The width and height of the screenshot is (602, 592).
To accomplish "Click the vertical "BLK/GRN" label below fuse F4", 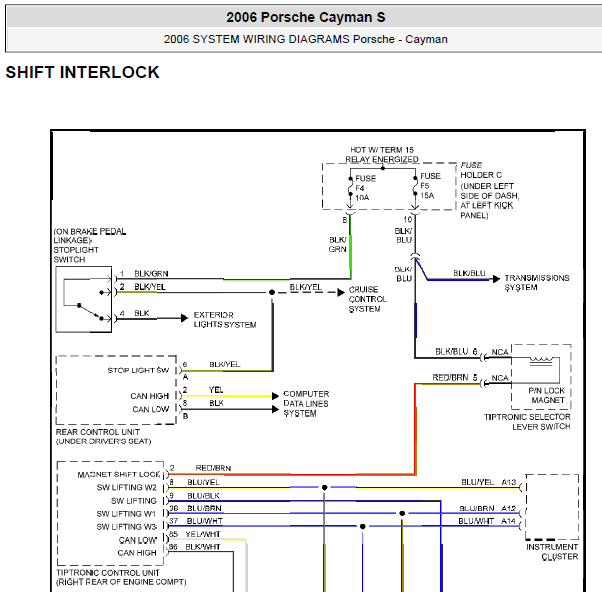I will 337,245.
